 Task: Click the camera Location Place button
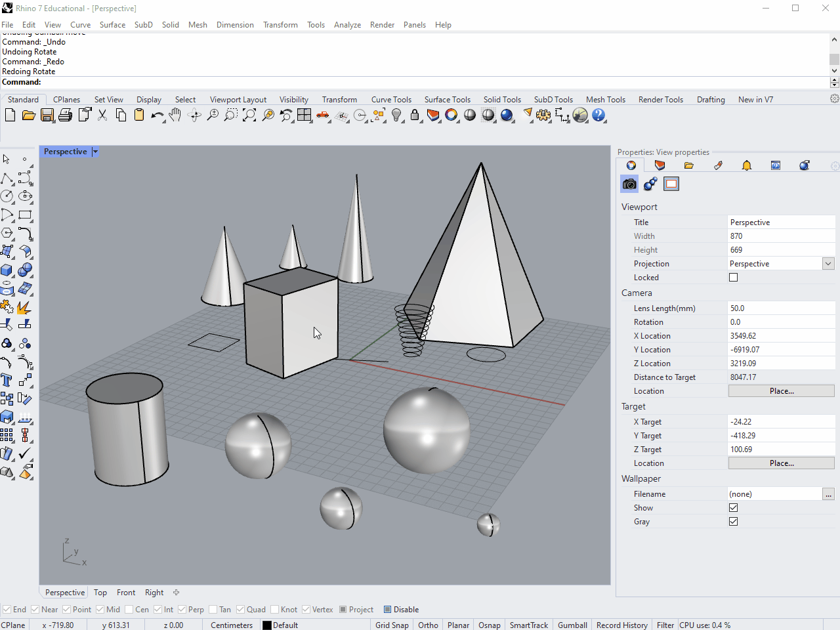tap(782, 390)
